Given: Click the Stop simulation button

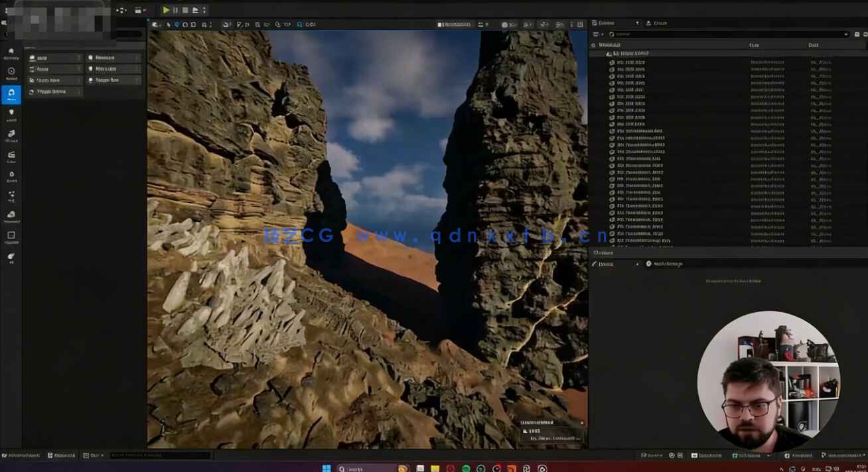Looking at the screenshot, I should pyautogui.click(x=185, y=10).
